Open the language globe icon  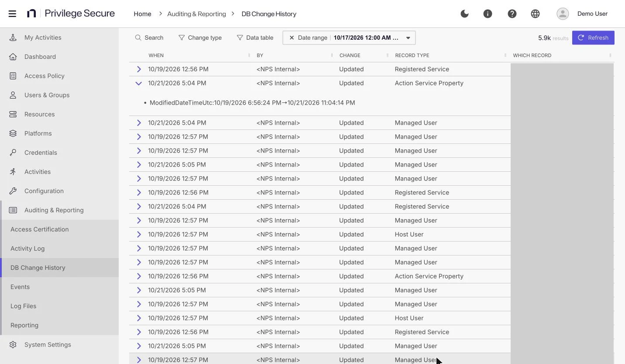(x=535, y=14)
